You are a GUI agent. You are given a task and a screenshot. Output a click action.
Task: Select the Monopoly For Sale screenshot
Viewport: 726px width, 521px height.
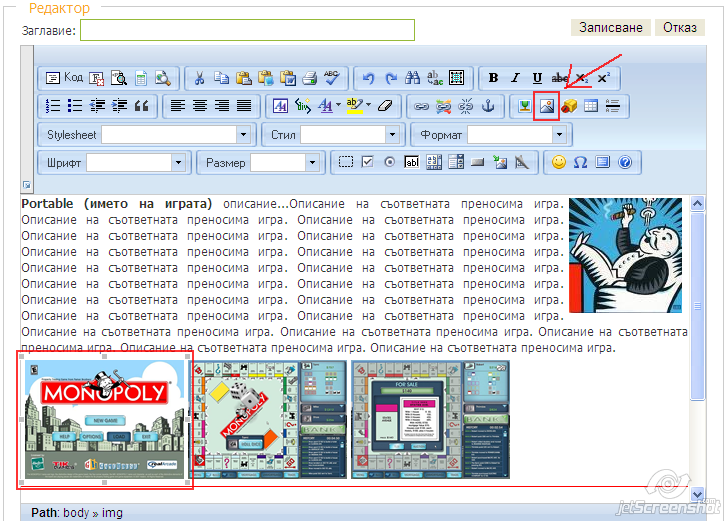(x=431, y=420)
